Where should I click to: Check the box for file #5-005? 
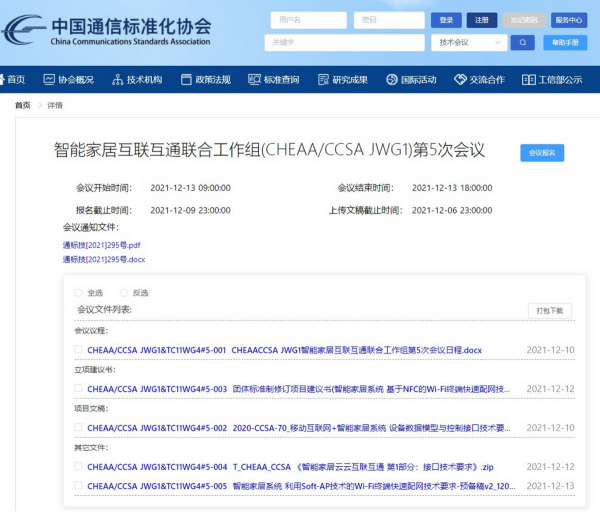pos(78,485)
